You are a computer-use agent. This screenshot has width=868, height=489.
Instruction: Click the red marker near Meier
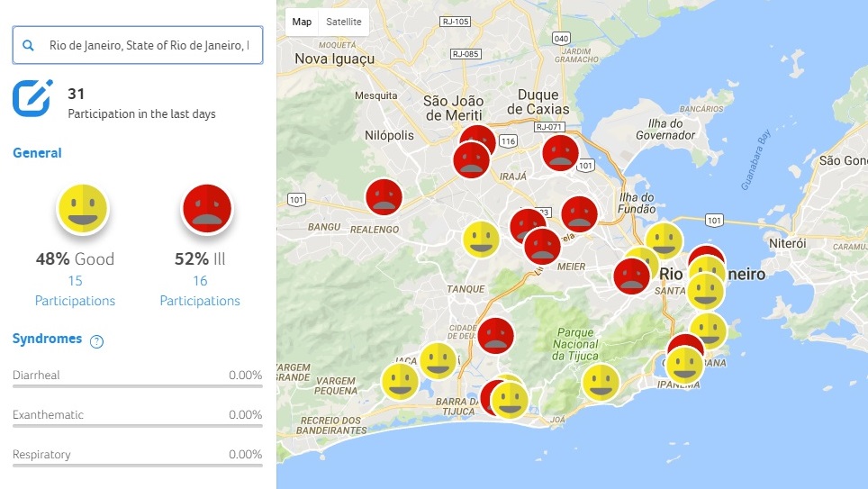543,246
